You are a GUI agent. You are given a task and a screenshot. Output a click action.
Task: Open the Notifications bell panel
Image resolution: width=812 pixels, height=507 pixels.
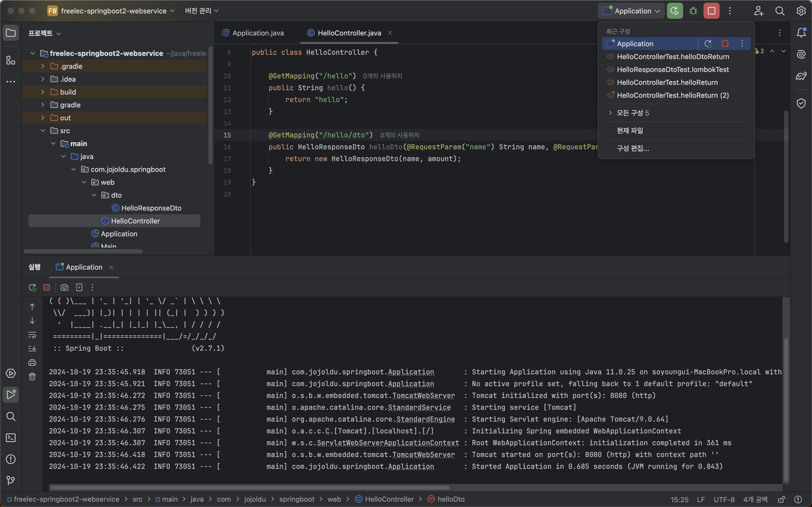(801, 32)
